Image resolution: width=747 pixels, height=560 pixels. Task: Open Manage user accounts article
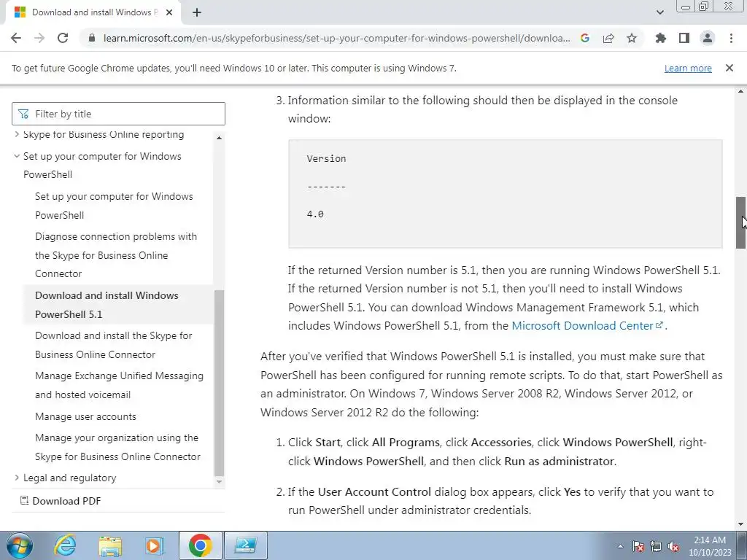pos(86,416)
